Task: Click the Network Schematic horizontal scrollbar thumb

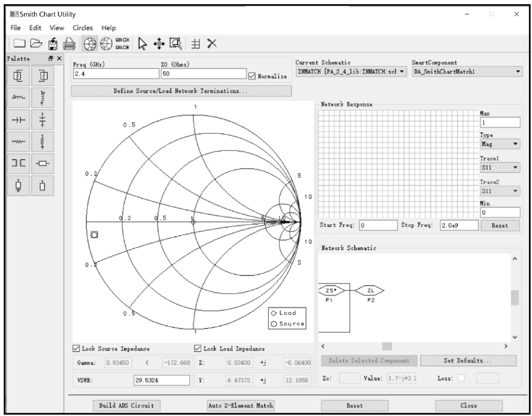Action: pyautogui.click(x=387, y=346)
